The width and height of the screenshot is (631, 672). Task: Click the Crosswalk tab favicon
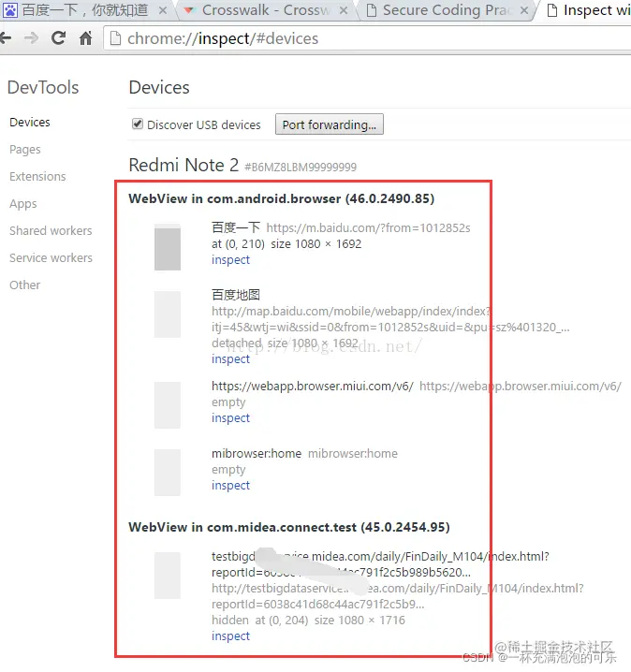(188, 10)
